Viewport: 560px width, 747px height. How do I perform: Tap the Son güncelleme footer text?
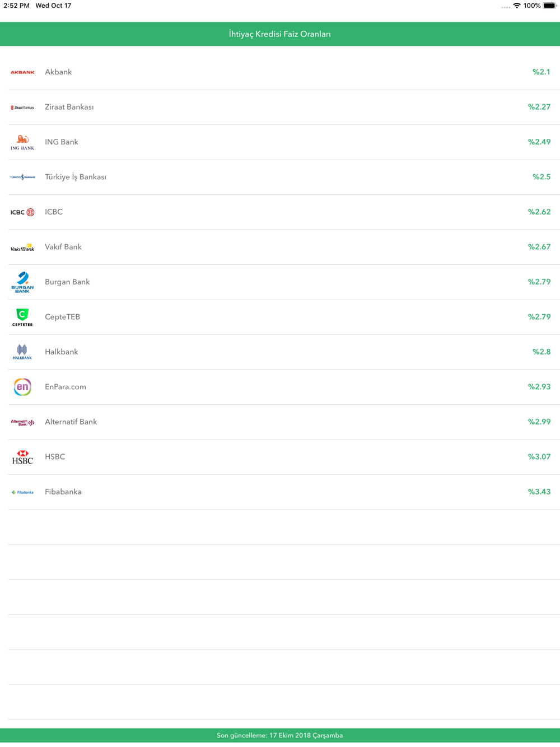(x=280, y=735)
